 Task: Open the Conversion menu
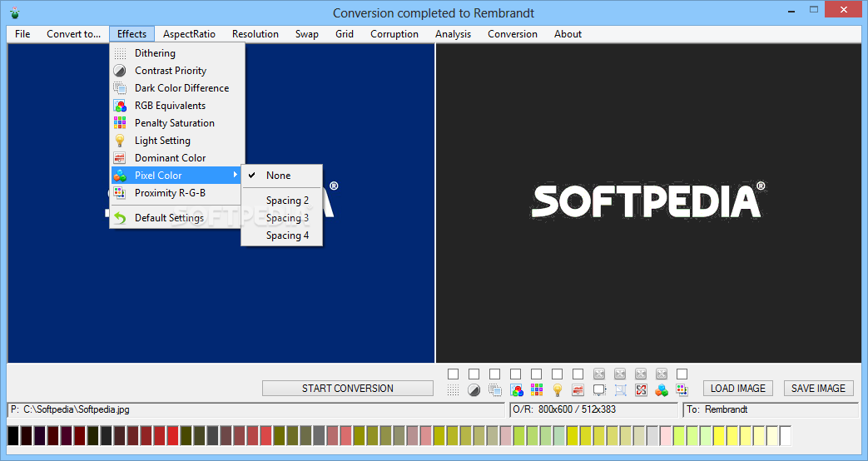click(513, 34)
